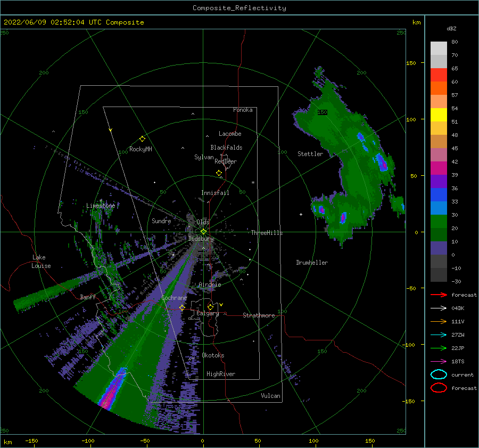Click the Lake Louise label
Screen dimensions: 479x448
pyautogui.click(x=41, y=262)
